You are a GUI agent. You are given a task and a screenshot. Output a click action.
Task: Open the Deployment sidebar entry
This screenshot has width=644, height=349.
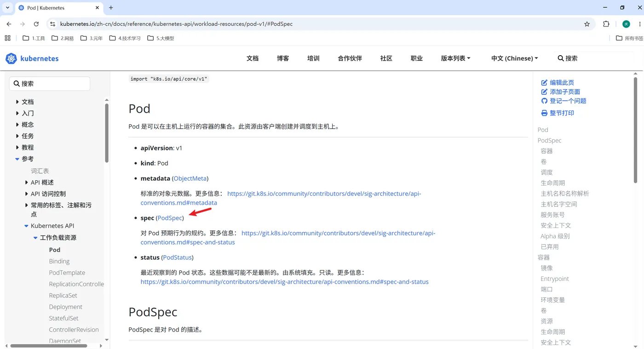(66, 307)
